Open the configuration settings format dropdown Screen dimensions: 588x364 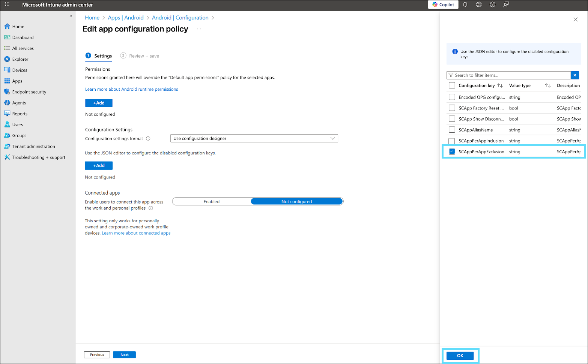click(x=254, y=138)
